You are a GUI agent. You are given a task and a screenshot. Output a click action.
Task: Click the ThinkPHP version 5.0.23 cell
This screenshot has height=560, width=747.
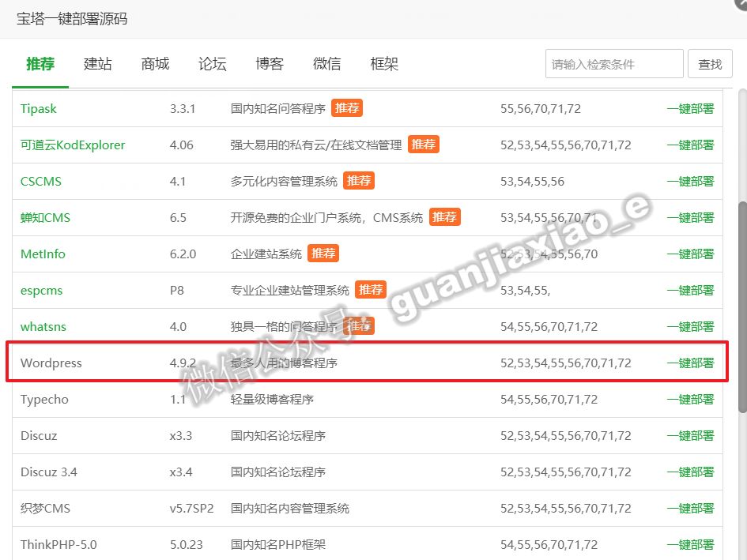tap(187, 544)
